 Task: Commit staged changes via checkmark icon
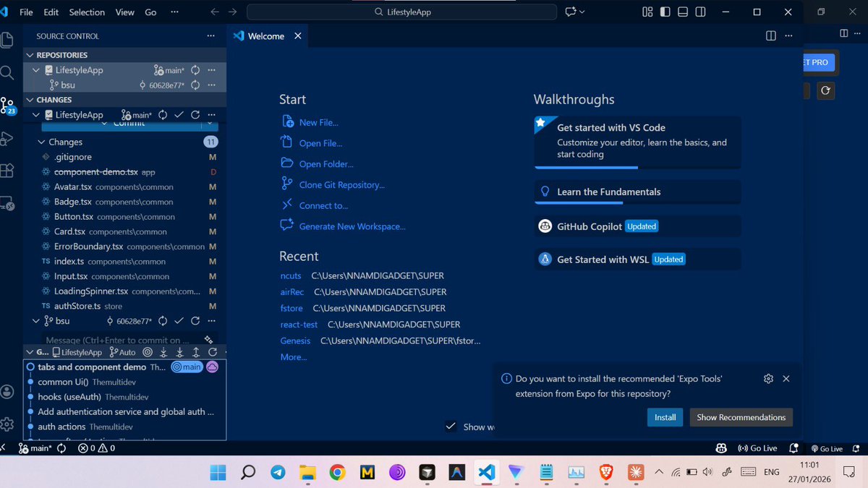[x=180, y=114]
